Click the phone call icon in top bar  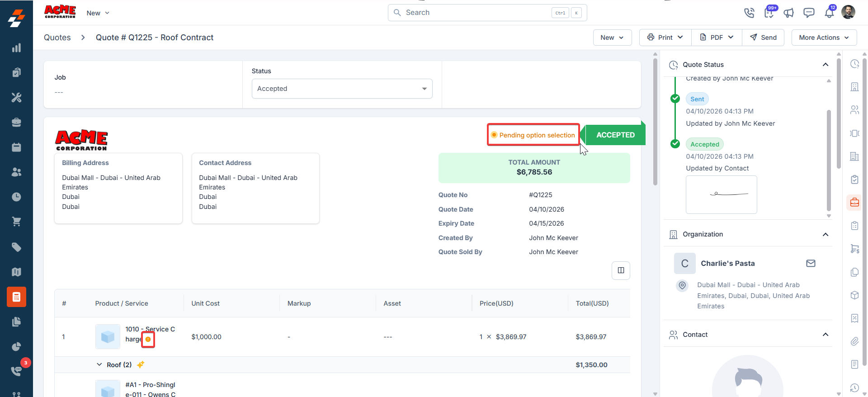[749, 13]
